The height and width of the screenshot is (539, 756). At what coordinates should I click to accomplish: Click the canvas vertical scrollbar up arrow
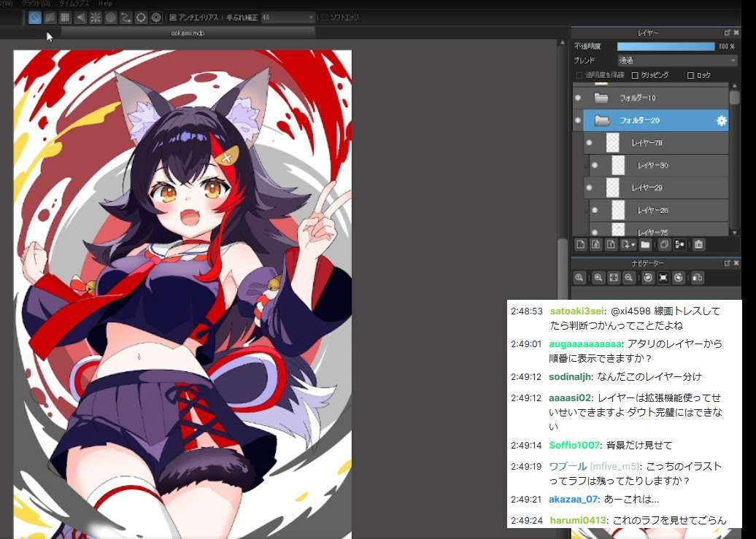(x=562, y=43)
